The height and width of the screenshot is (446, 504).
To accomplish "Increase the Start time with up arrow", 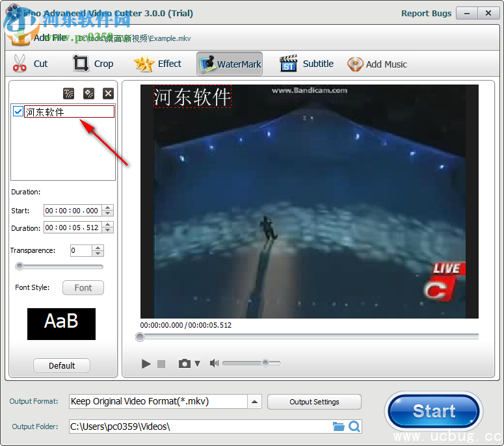I will pos(108,207).
